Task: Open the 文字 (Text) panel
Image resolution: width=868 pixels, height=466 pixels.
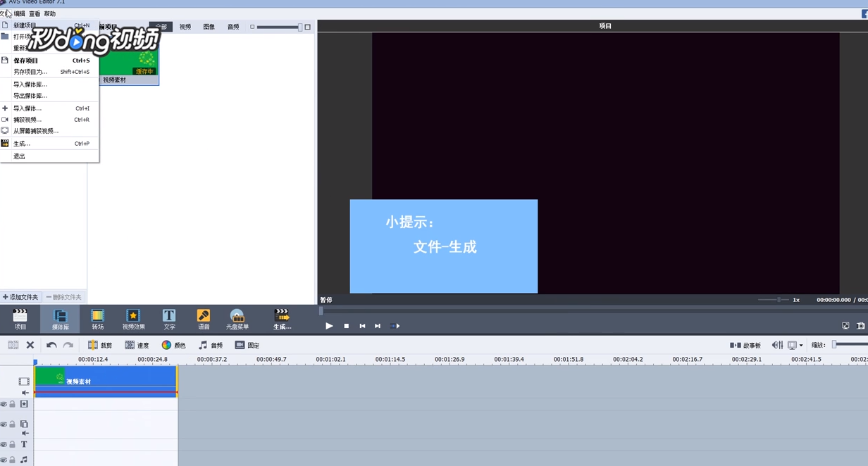Action: [168, 318]
